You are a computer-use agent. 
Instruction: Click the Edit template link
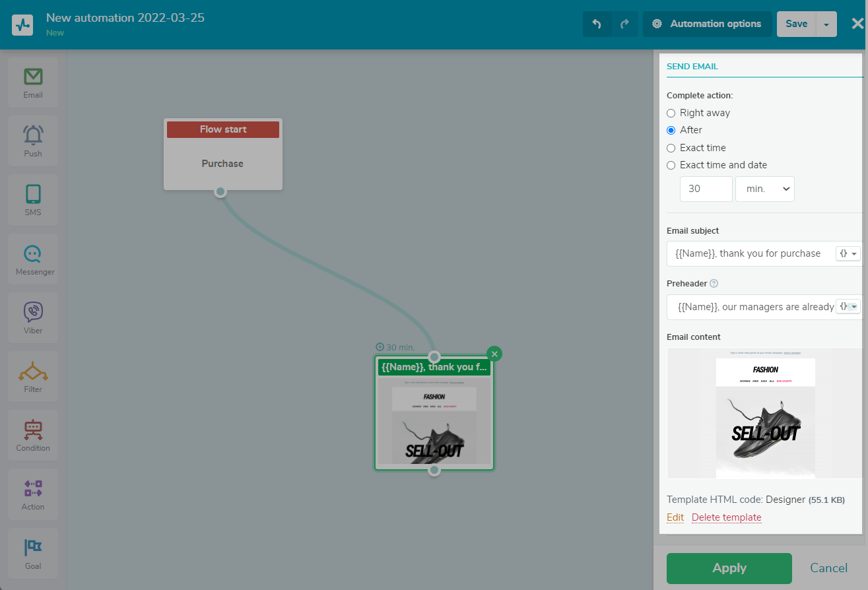675,517
